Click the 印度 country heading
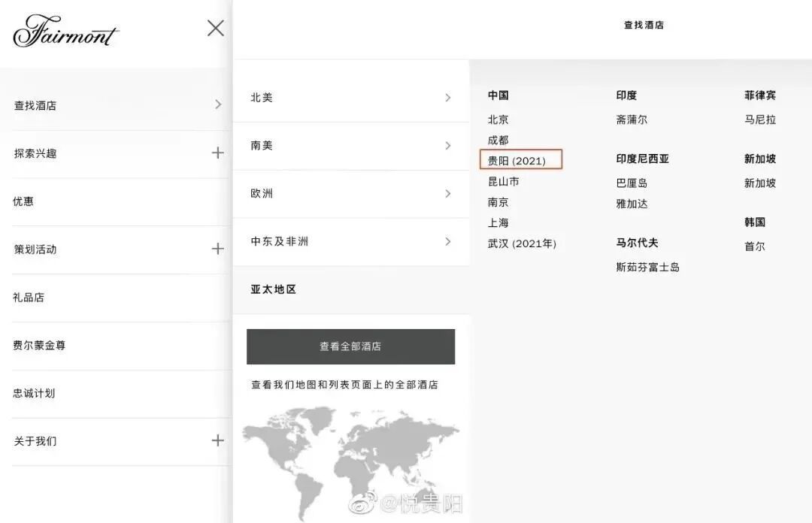 pyautogui.click(x=626, y=95)
